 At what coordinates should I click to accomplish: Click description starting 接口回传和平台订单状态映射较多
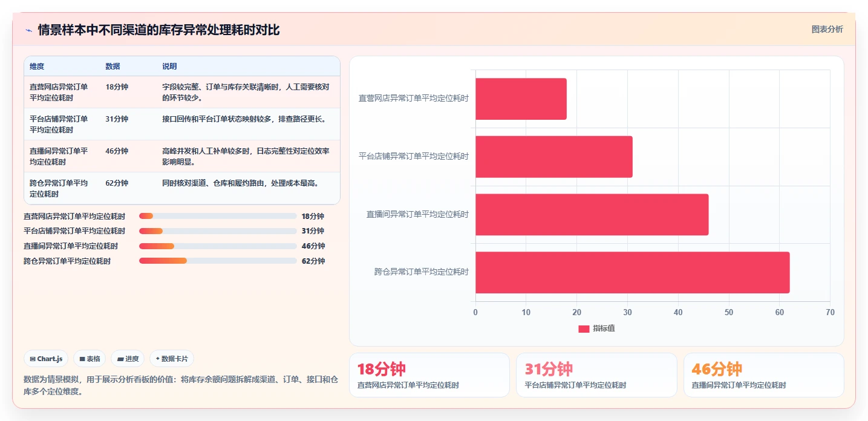(244, 119)
